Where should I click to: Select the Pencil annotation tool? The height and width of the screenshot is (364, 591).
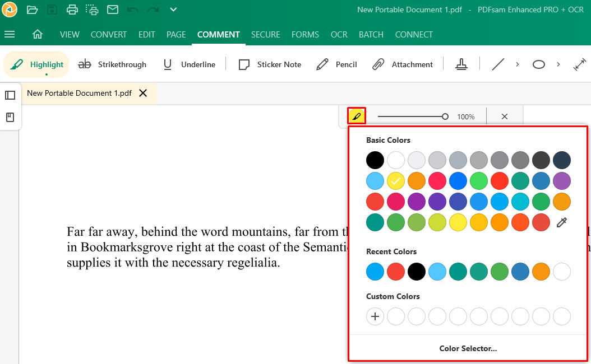336,64
